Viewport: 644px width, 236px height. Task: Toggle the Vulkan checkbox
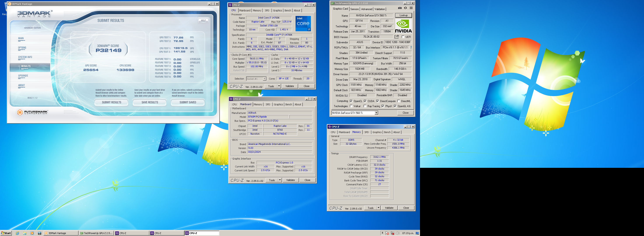pos(351,106)
